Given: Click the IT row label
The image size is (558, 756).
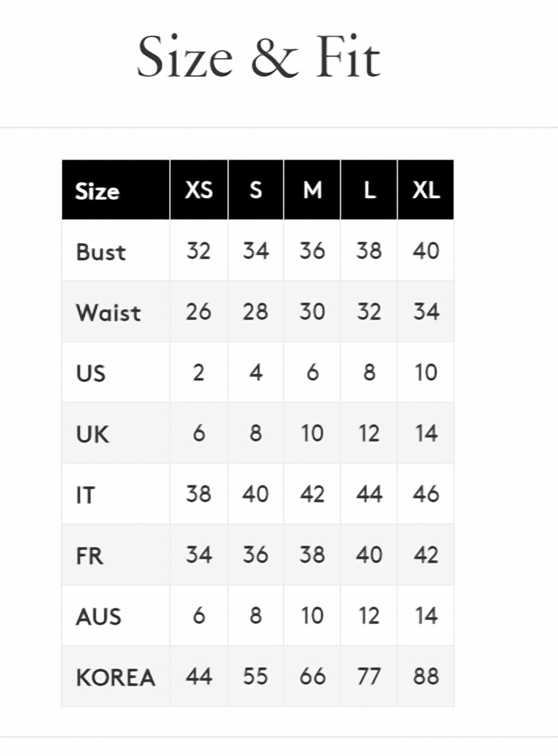Looking at the screenshot, I should coord(86,495).
